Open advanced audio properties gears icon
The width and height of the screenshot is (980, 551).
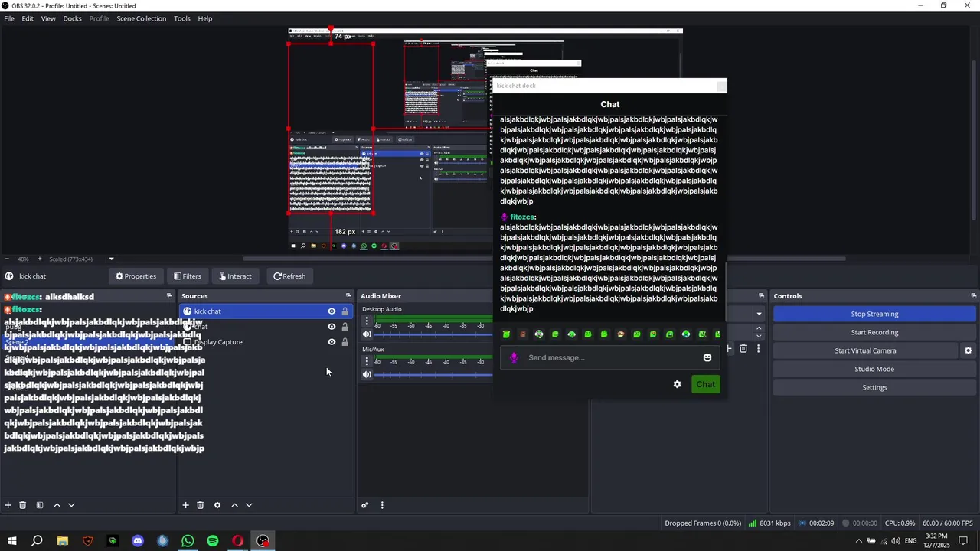point(365,505)
